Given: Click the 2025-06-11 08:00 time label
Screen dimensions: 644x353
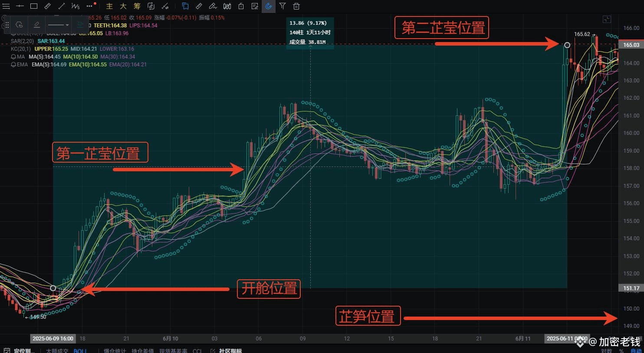Looking at the screenshot, I should 567,338.
